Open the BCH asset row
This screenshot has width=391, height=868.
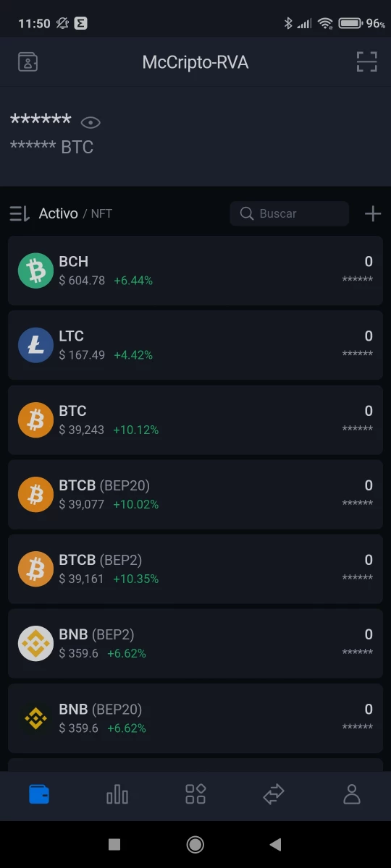tap(195, 271)
